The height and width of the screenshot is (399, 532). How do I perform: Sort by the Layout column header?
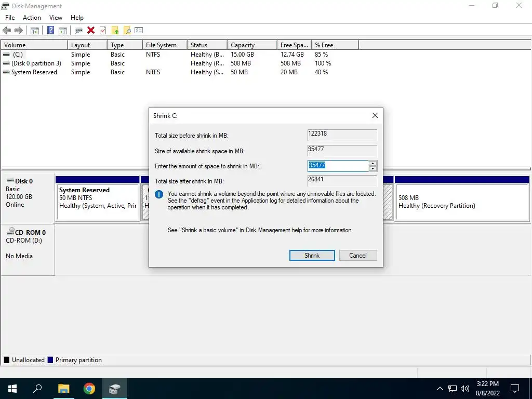[87, 45]
